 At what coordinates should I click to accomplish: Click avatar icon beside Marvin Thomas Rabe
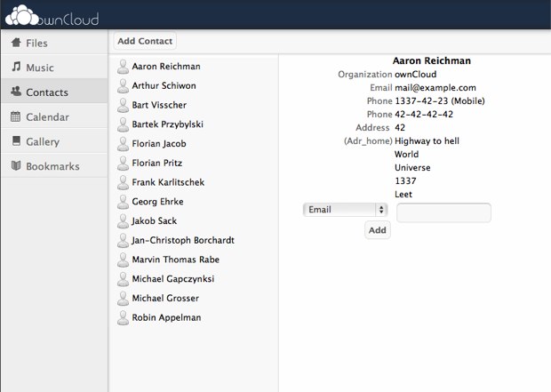tap(123, 260)
